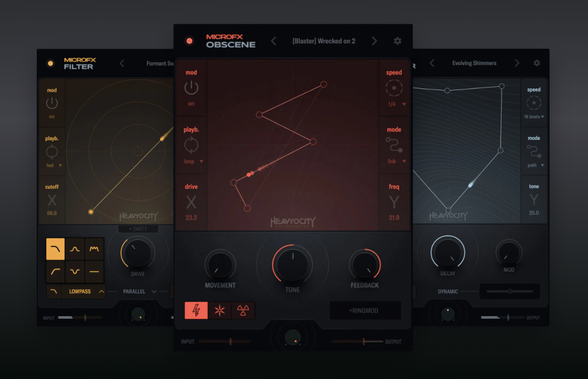Select the lowpass curve icon in Filter
Screen dimensions: 588x379
pyautogui.click(x=55, y=248)
